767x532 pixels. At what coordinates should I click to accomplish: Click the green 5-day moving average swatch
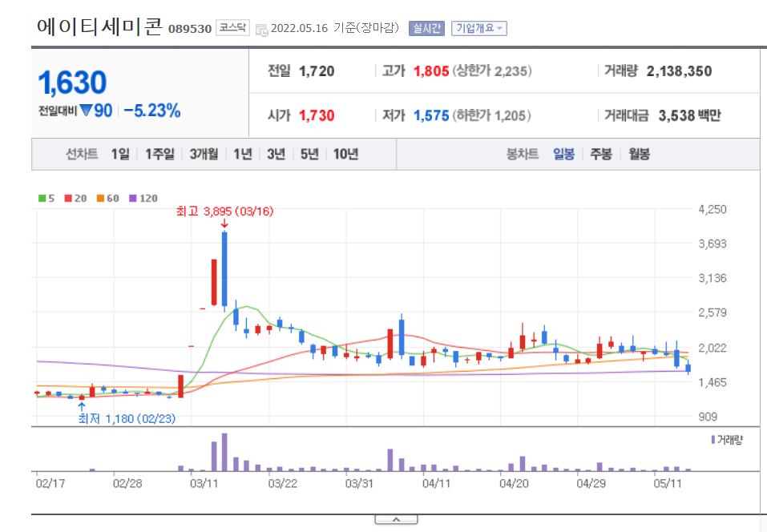coord(42,198)
